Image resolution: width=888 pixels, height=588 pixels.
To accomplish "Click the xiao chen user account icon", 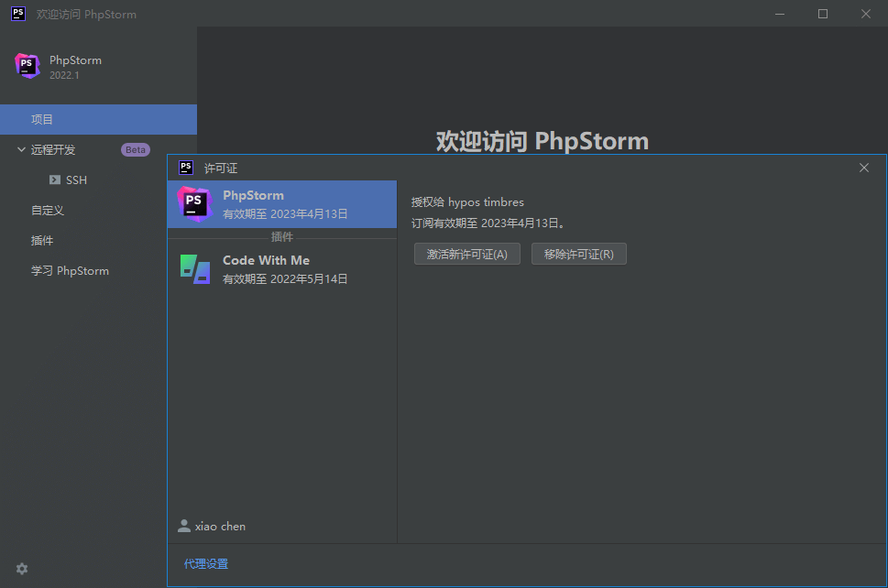I will point(184,527).
